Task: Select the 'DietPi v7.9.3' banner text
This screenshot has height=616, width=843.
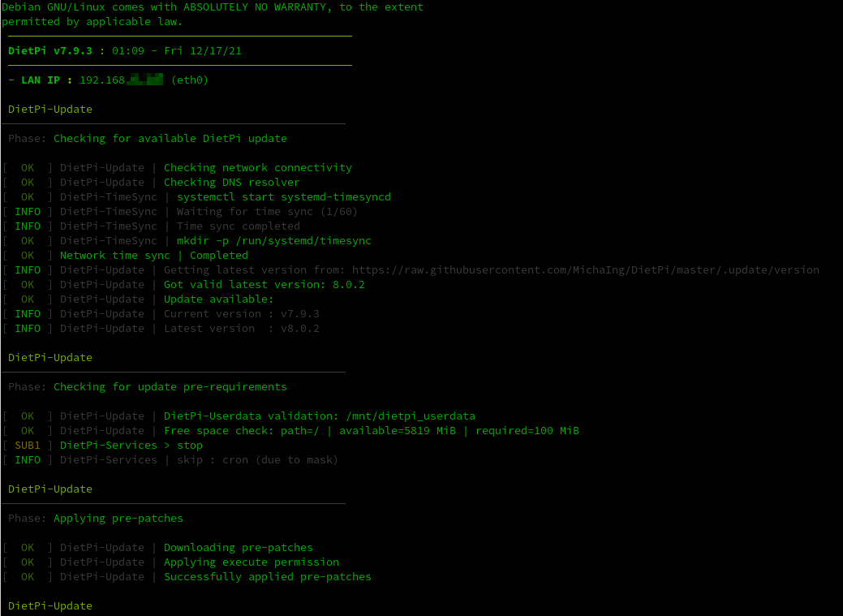Action: point(50,51)
